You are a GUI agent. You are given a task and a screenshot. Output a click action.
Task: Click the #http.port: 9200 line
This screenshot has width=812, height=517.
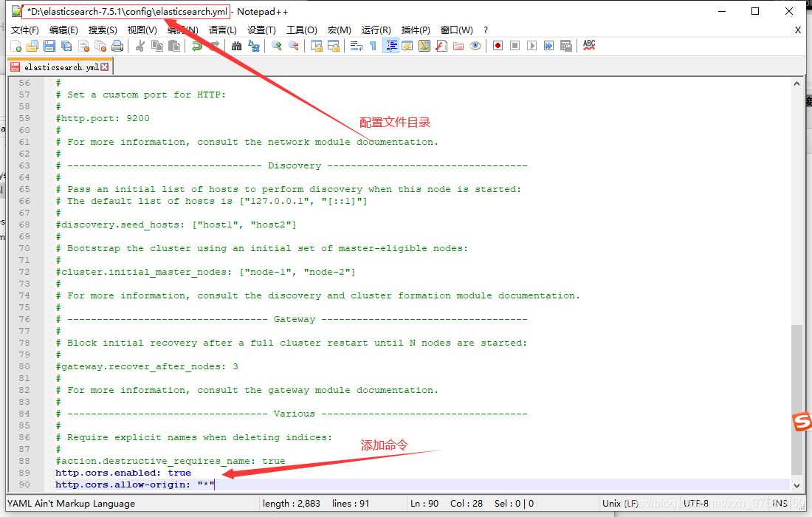click(x=103, y=118)
